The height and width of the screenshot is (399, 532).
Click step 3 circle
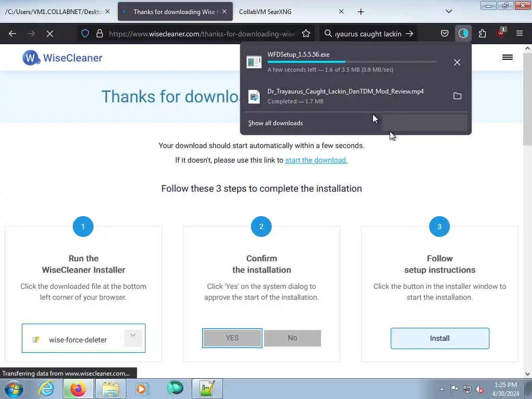[440, 227]
